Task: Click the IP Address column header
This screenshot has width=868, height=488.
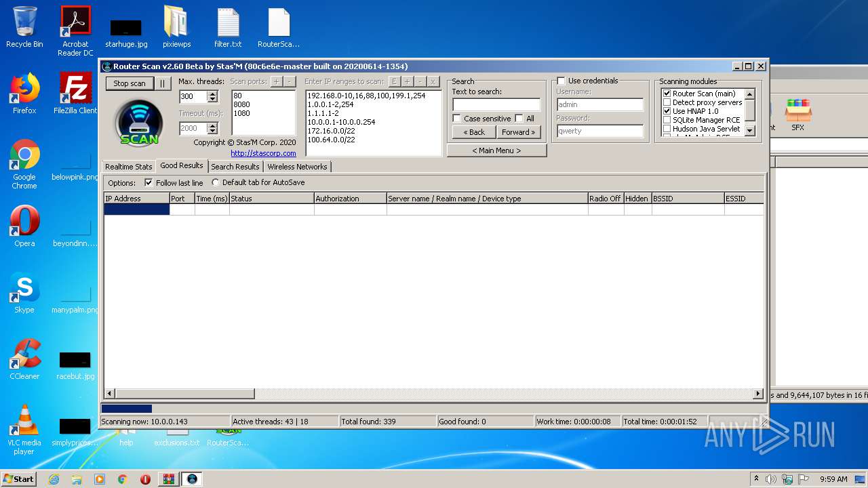Action: [136, 199]
